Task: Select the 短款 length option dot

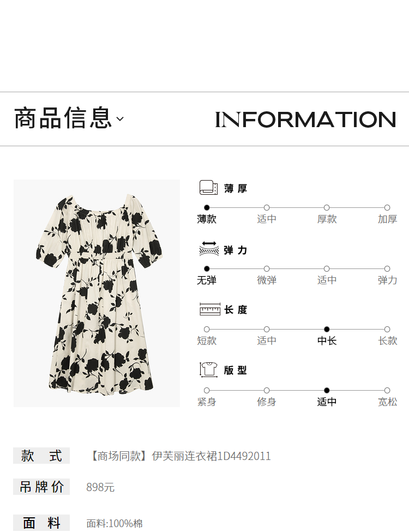Action: pyautogui.click(x=207, y=329)
